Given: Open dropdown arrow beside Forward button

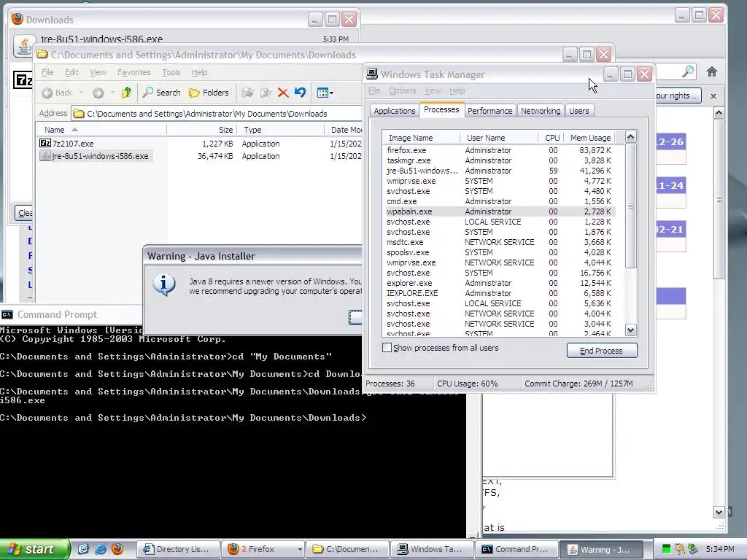Looking at the screenshot, I should (x=112, y=93).
